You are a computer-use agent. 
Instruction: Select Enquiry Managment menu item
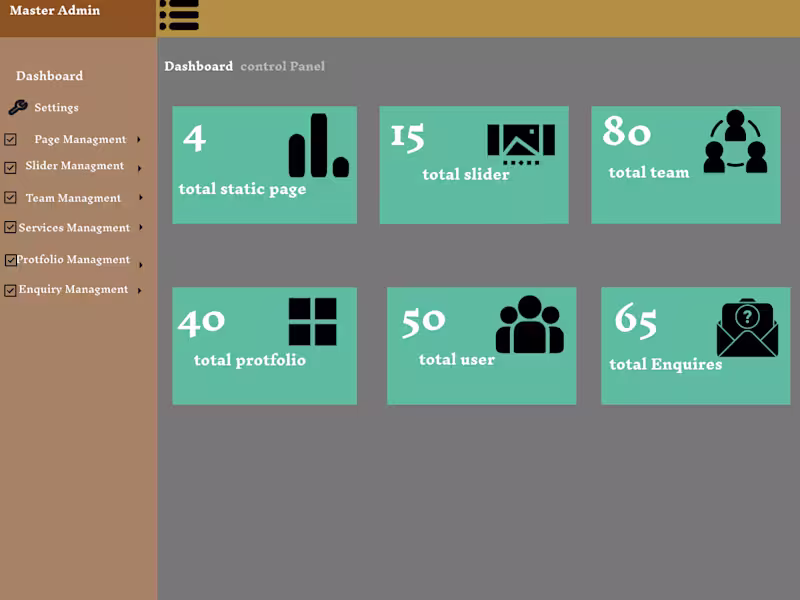click(73, 289)
